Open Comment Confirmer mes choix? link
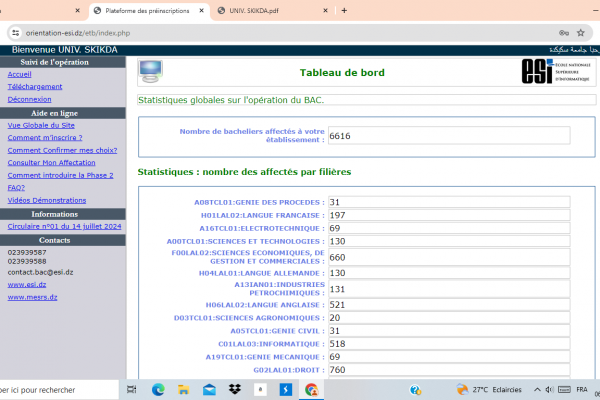The width and height of the screenshot is (600, 400). tap(62, 150)
